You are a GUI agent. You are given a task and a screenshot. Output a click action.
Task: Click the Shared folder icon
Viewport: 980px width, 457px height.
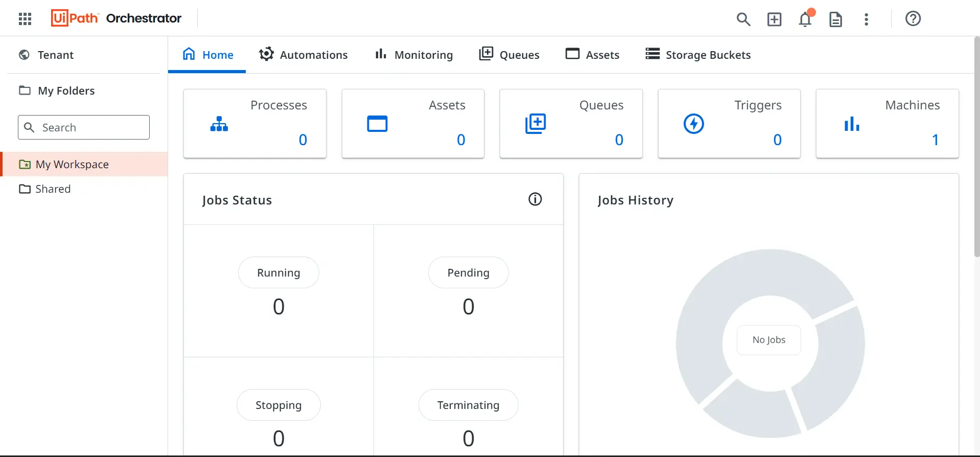(25, 189)
